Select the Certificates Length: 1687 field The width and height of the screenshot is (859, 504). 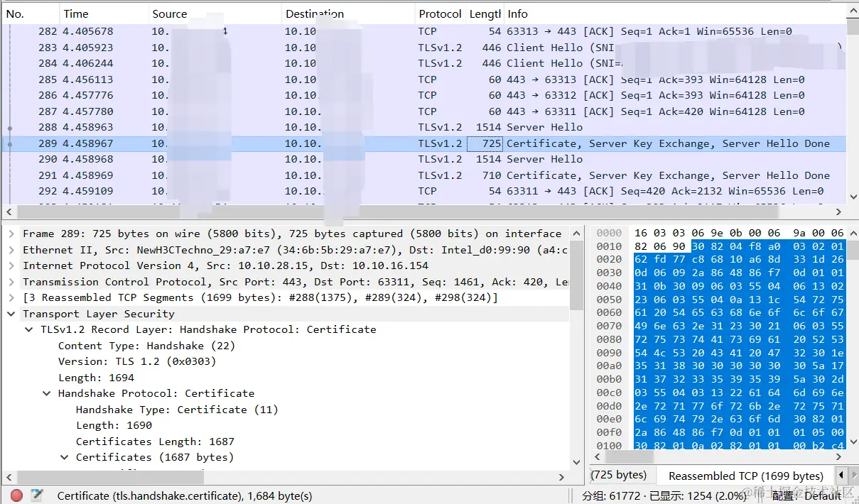(155, 442)
